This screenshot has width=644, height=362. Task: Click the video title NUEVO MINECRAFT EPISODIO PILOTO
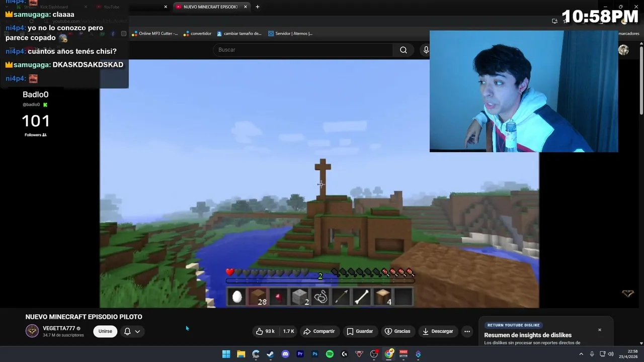tap(84, 317)
